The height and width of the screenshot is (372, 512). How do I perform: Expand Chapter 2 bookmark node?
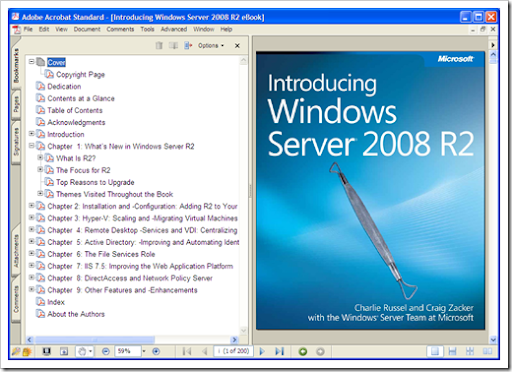coord(31,206)
